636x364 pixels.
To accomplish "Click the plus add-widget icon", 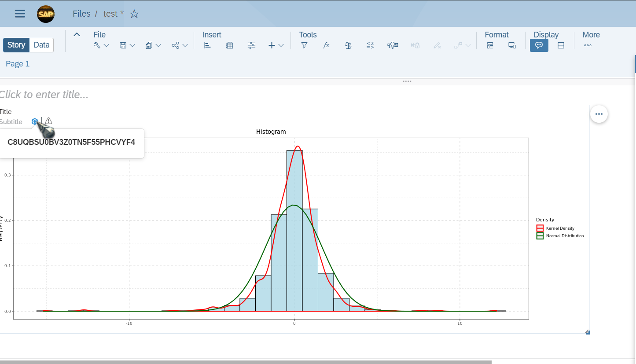I will 272,45.
